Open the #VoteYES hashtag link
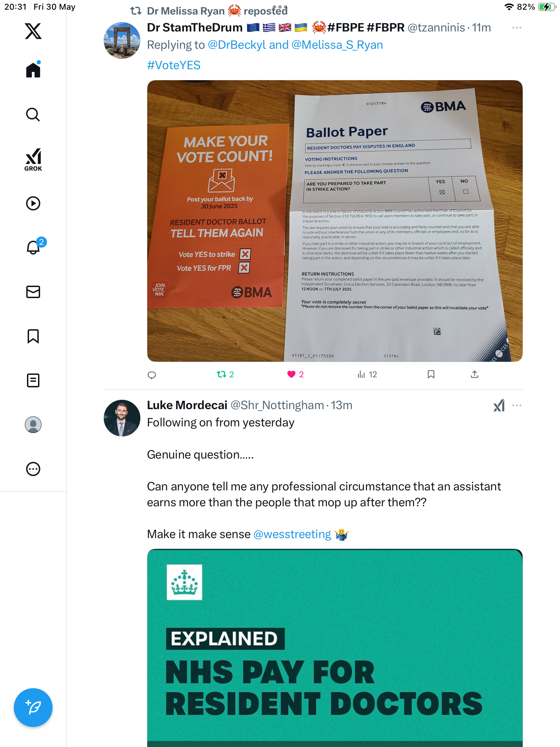This screenshot has height=747, width=560. (x=174, y=65)
